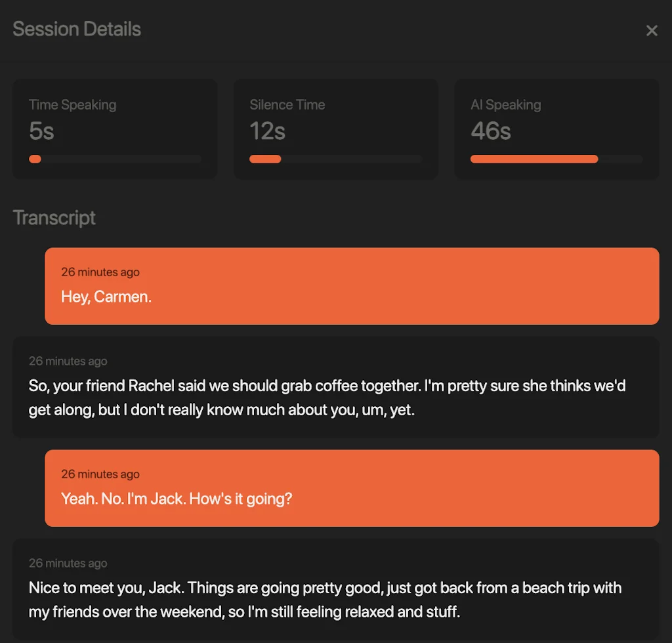Click the timestamp on Jack's orange reply

100,474
